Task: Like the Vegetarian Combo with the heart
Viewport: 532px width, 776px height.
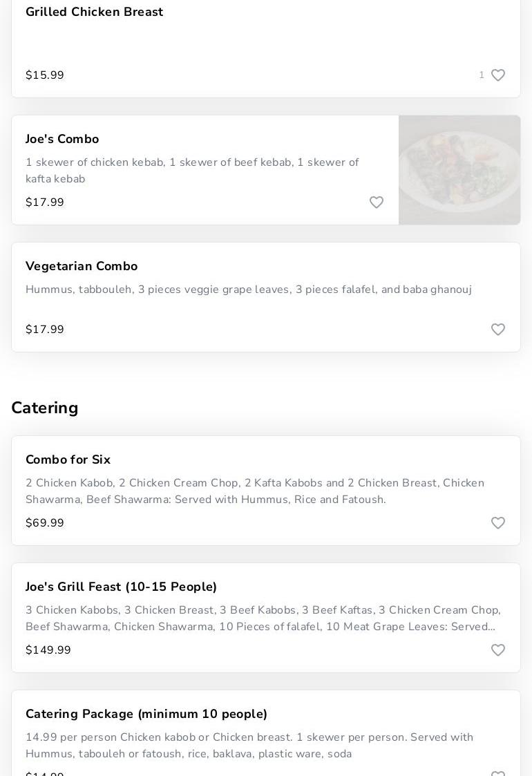Action: pyautogui.click(x=497, y=330)
